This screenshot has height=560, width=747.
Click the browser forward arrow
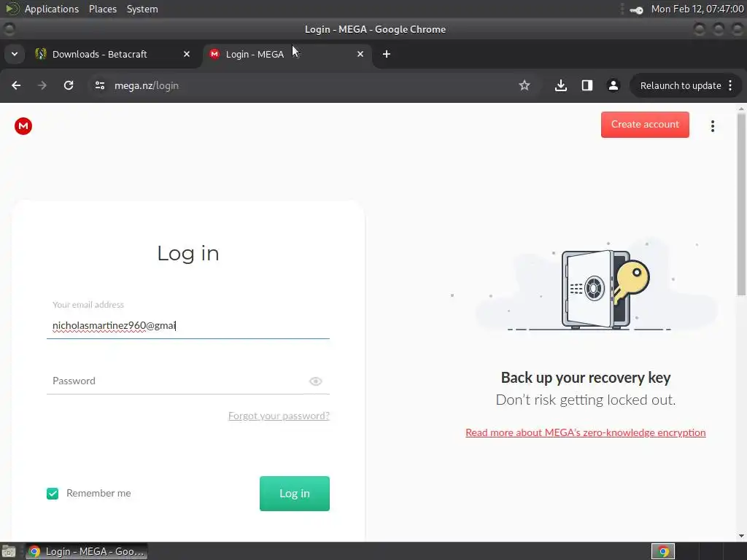click(42, 85)
